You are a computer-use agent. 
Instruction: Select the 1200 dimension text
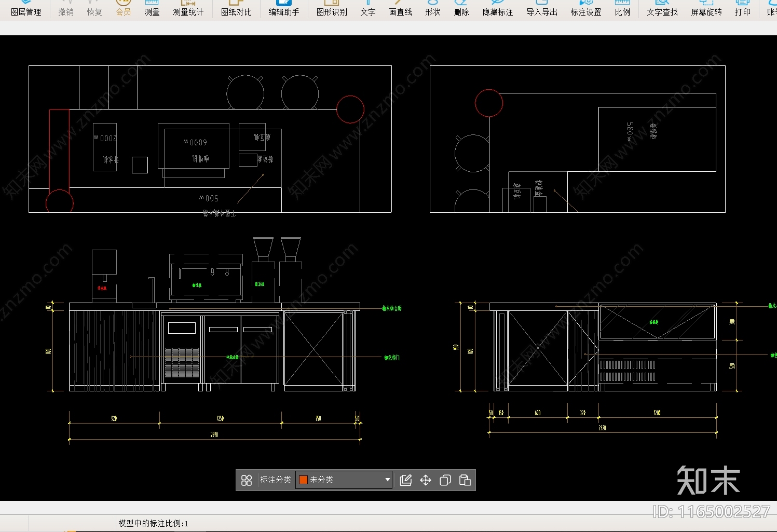pyautogui.click(x=657, y=413)
